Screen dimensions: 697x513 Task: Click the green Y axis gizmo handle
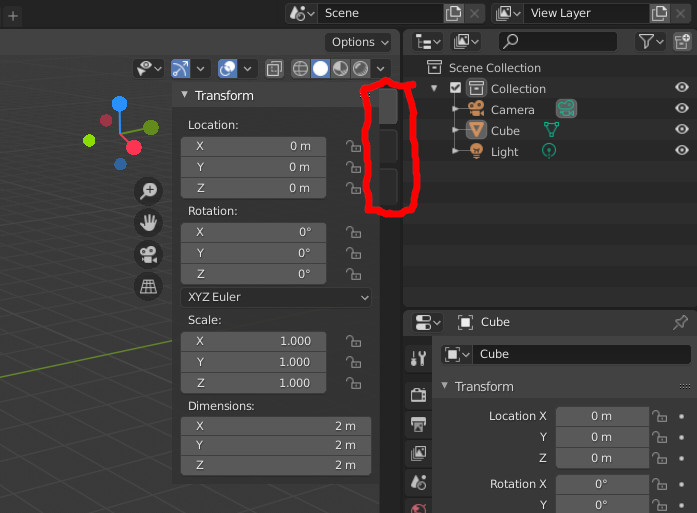pyautogui.click(x=151, y=128)
